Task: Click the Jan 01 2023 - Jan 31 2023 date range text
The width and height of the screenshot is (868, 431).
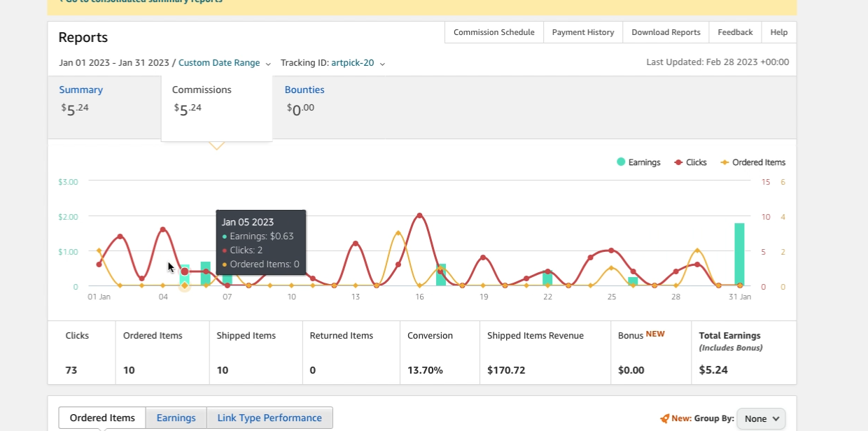Action: pos(114,63)
